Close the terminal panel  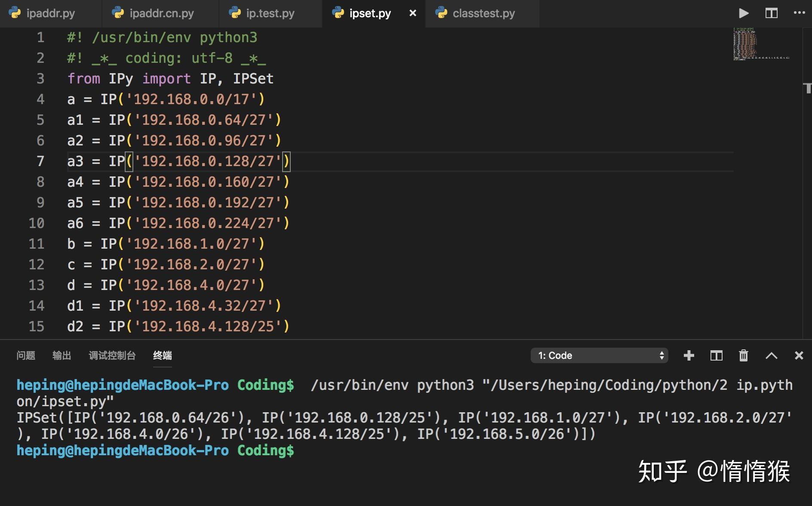click(799, 355)
